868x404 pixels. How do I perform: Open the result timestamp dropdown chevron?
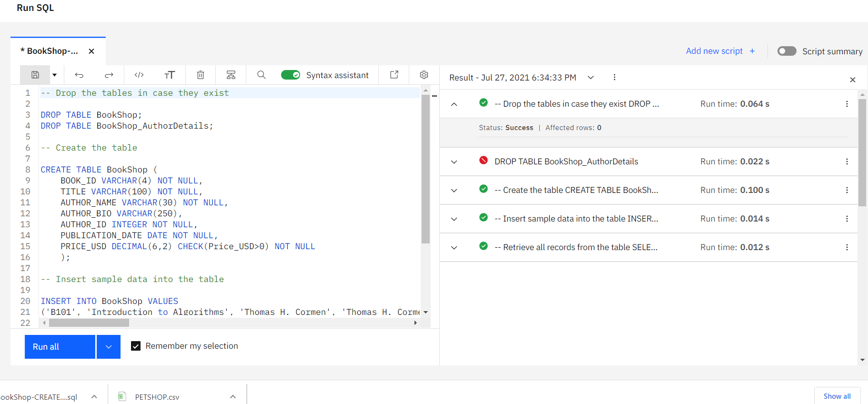coord(591,78)
